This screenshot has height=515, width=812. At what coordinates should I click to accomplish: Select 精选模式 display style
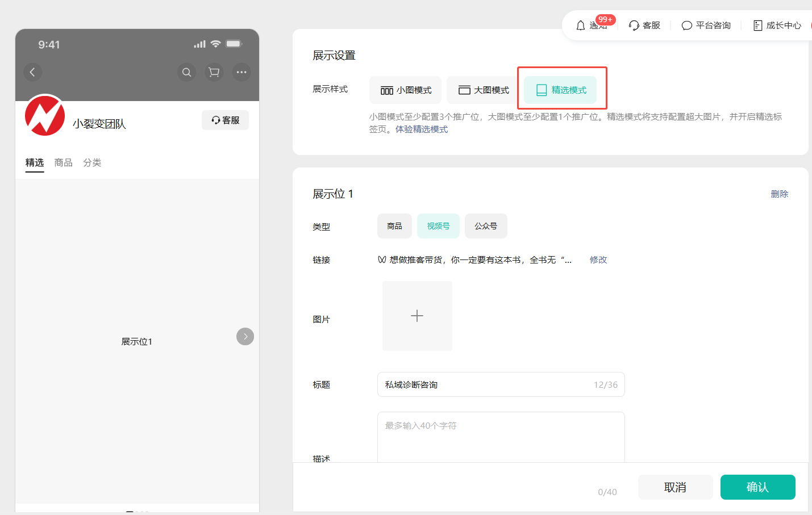coord(561,90)
